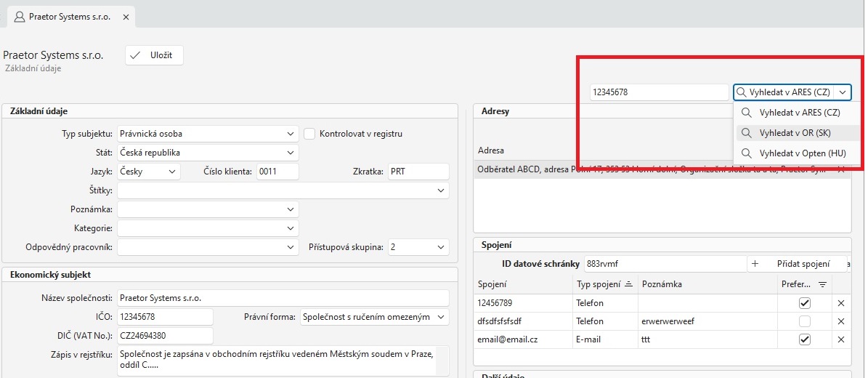Click the plus icon beside Přidat spojení
The width and height of the screenshot is (868, 378).
755,264
